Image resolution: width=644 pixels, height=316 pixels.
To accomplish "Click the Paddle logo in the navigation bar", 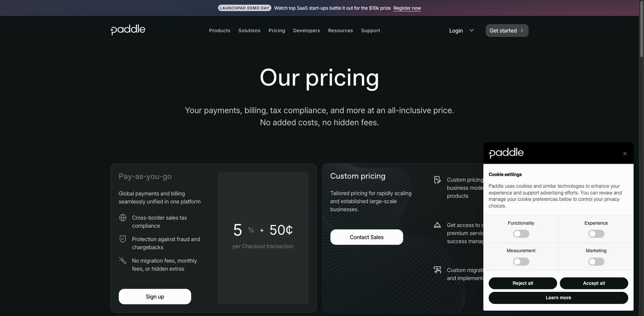I will tap(128, 29).
